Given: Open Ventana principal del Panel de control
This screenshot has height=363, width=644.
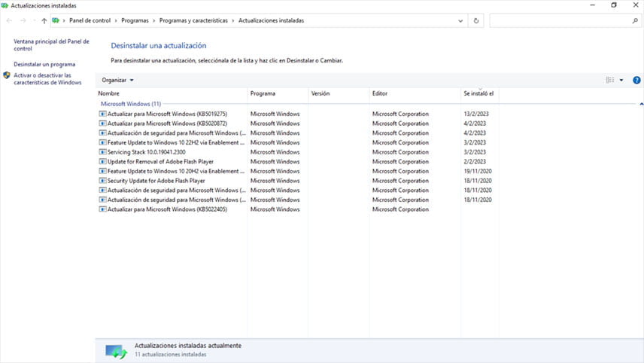Looking at the screenshot, I should pos(51,44).
